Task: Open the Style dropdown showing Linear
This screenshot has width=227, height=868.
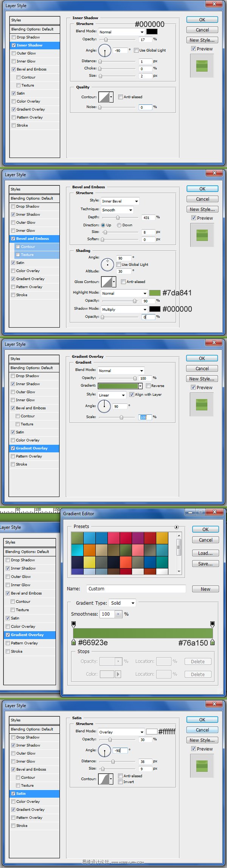Action: (112, 395)
